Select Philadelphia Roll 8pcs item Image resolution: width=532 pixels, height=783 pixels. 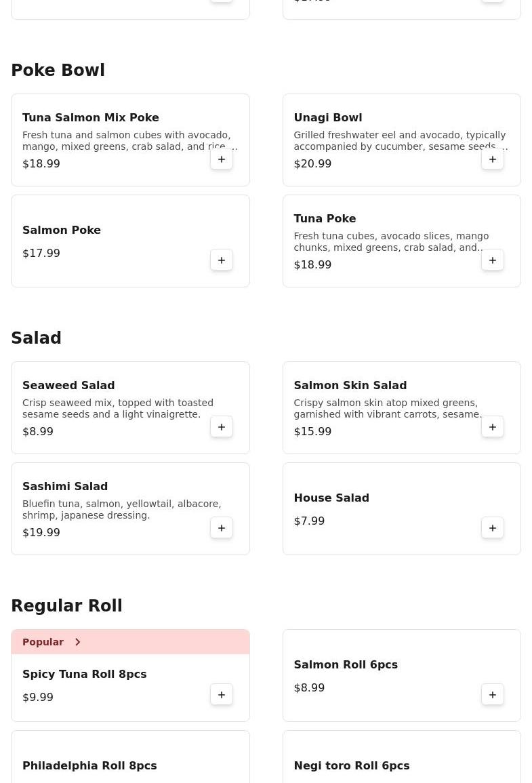coord(89,765)
